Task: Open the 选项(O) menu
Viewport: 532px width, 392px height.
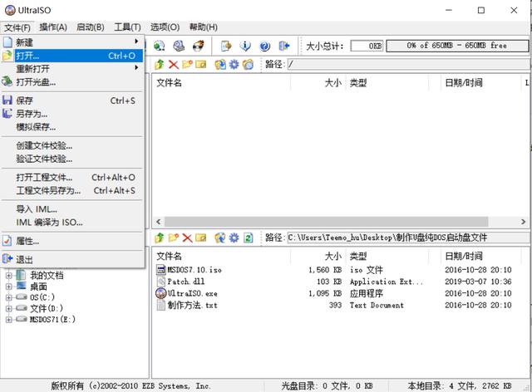Action: click(x=165, y=27)
